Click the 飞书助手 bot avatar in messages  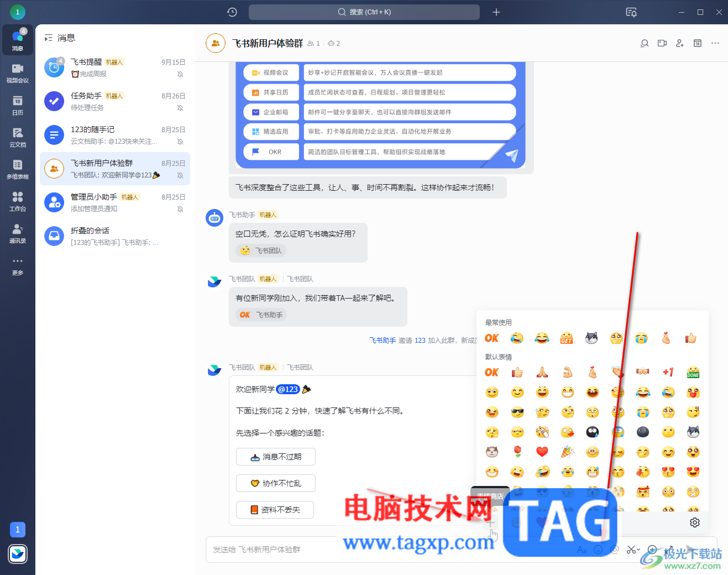[x=214, y=218]
